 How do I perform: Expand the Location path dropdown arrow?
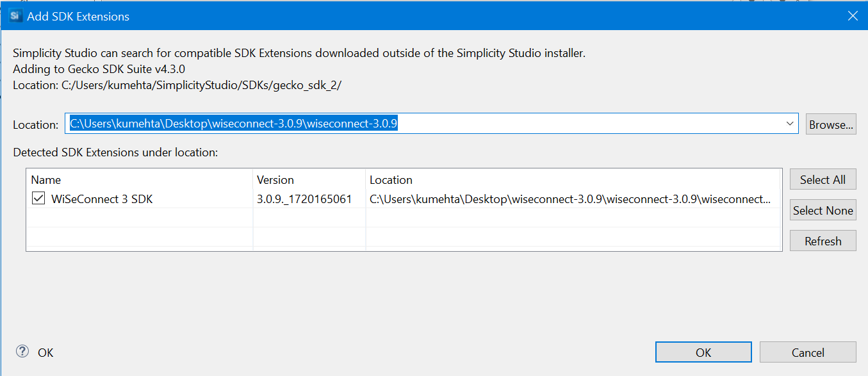(x=790, y=124)
